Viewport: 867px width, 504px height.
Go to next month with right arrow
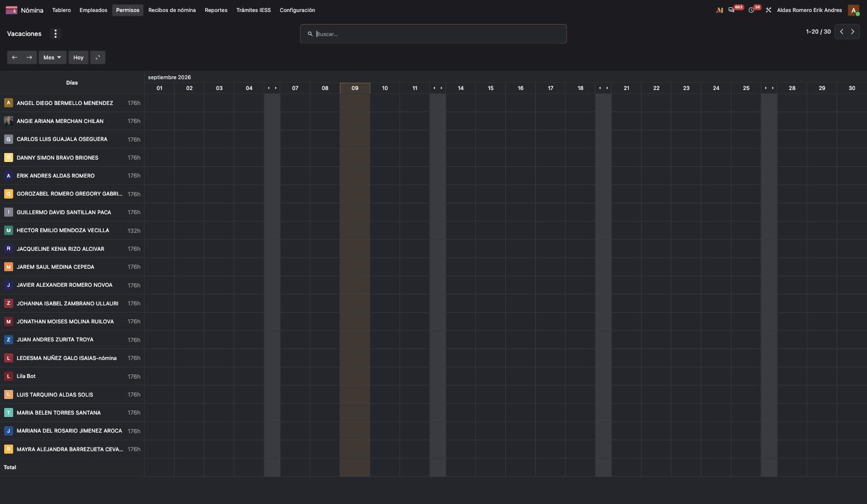[x=29, y=58]
